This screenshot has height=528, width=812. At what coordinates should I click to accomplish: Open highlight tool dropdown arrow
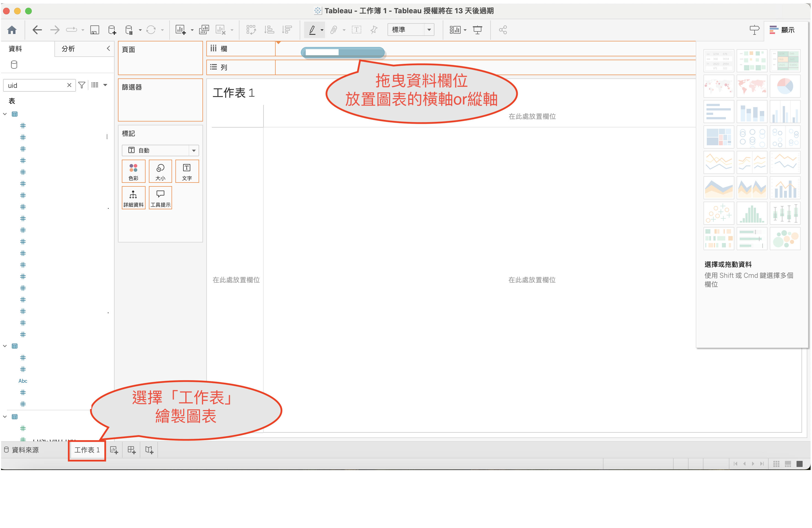322,30
